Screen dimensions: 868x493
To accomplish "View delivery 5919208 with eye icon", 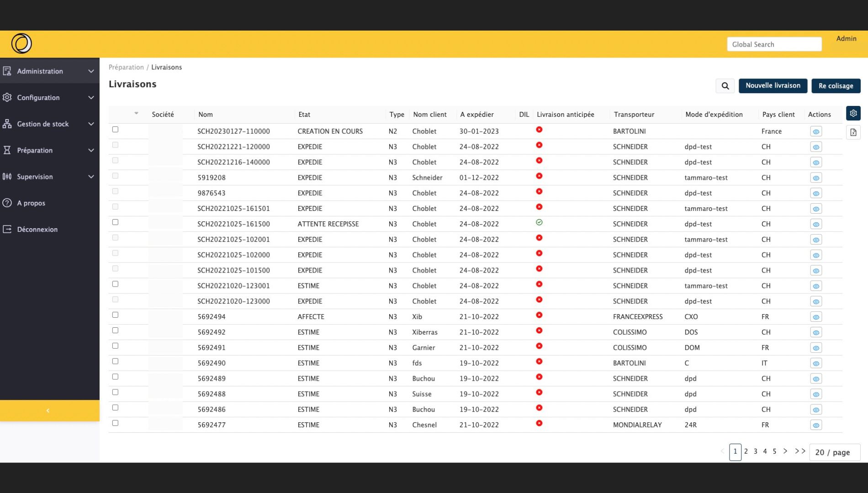I will tap(816, 178).
